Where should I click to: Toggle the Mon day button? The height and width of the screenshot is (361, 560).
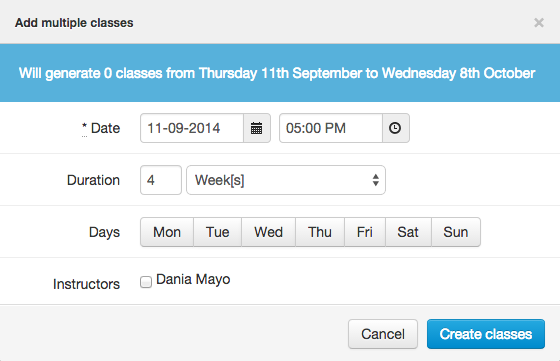click(167, 232)
